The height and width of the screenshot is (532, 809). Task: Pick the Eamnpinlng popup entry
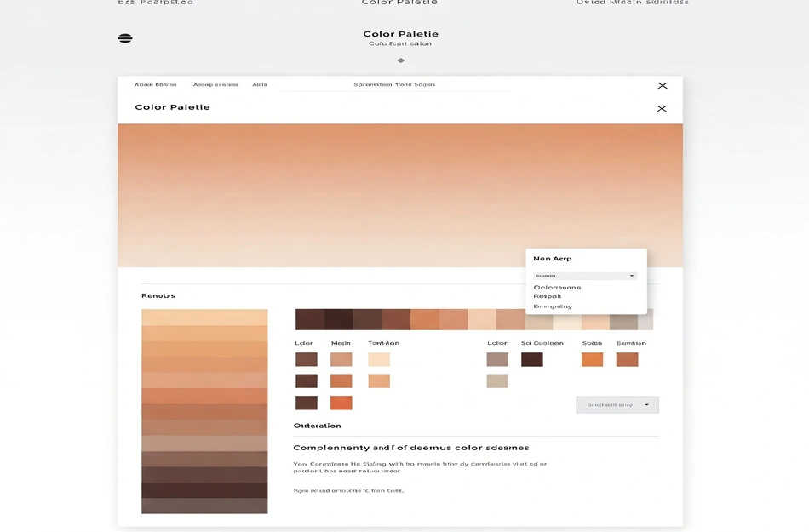click(553, 306)
